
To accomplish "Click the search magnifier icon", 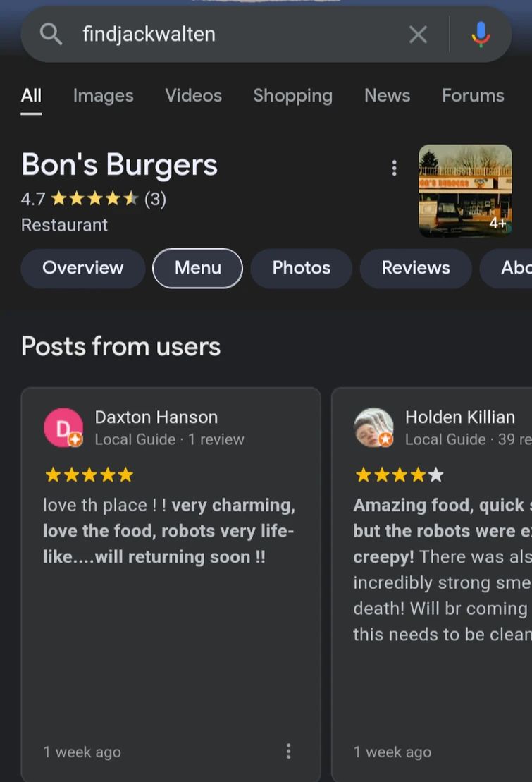I will (x=51, y=35).
